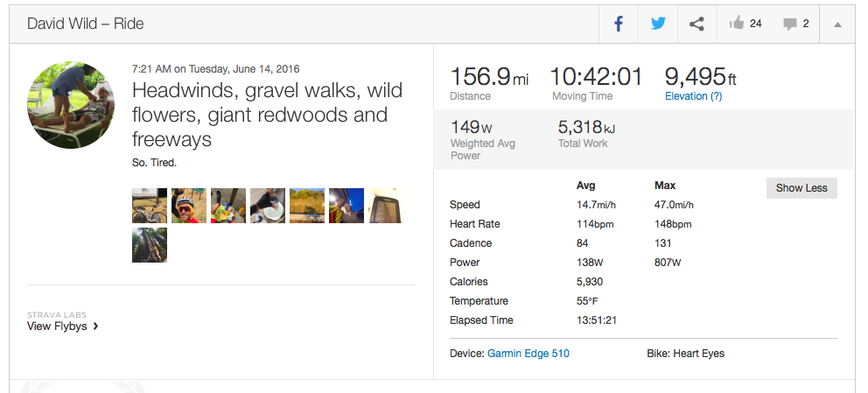Open comments via the speech bubble icon
868x393 pixels.
790,24
